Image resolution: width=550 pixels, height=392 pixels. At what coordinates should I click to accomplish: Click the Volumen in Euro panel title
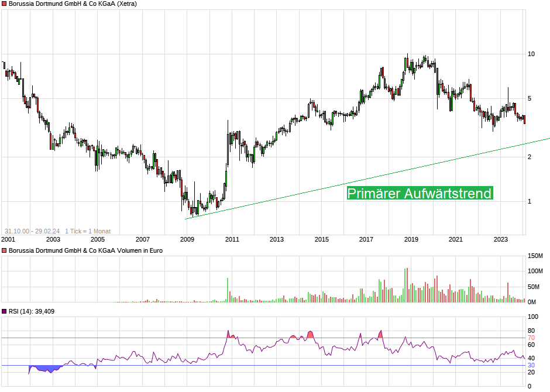[85, 250]
